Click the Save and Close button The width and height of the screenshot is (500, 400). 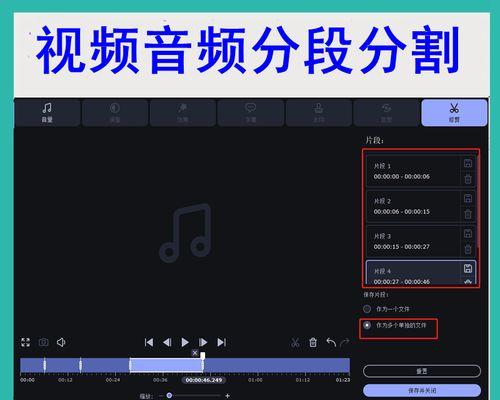[x=422, y=390]
